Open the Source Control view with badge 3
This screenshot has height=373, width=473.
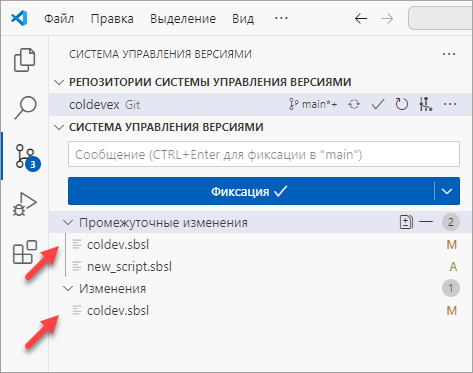pos(27,157)
